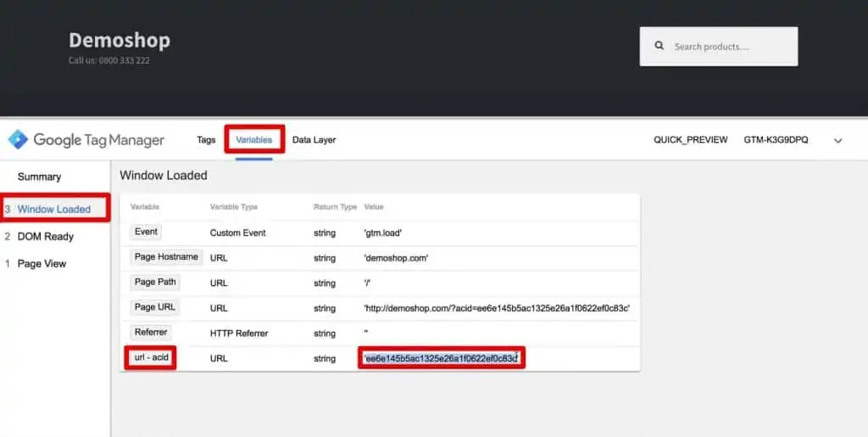Click the Event variable chip
868x437 pixels.
146,232
